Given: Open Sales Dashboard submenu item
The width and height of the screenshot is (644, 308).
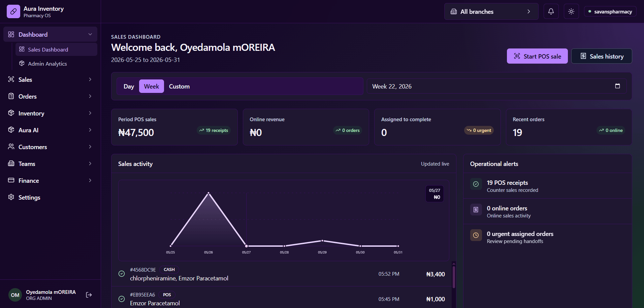Looking at the screenshot, I should pyautogui.click(x=56, y=49).
